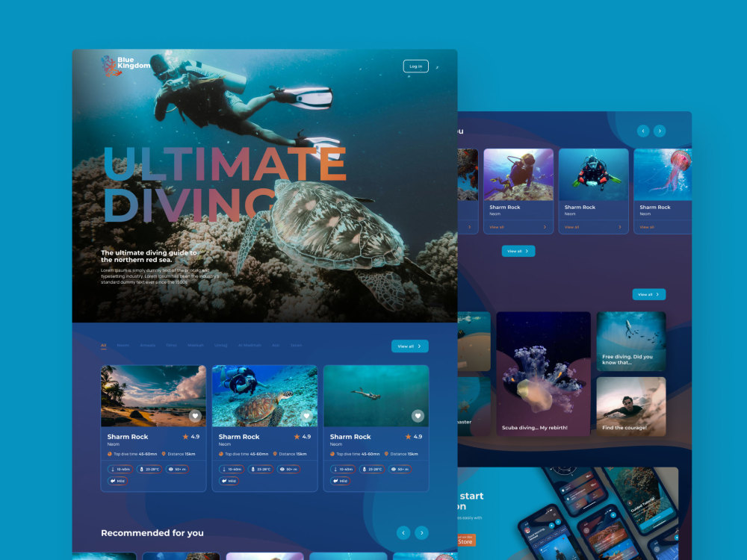Viewport: 747px width, 560px height.
Task: Click the Mild current tag on swimmer card
Action: click(x=340, y=481)
